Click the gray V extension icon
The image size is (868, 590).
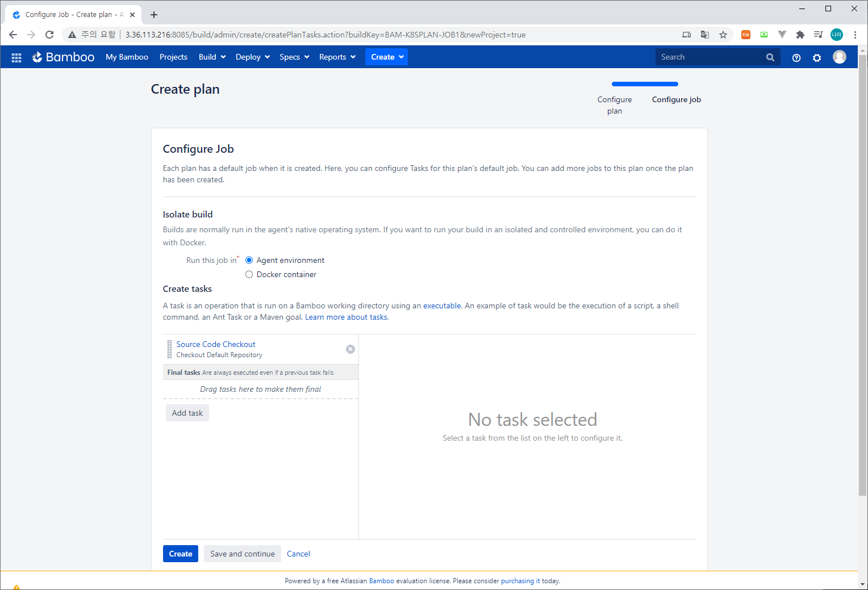(782, 35)
